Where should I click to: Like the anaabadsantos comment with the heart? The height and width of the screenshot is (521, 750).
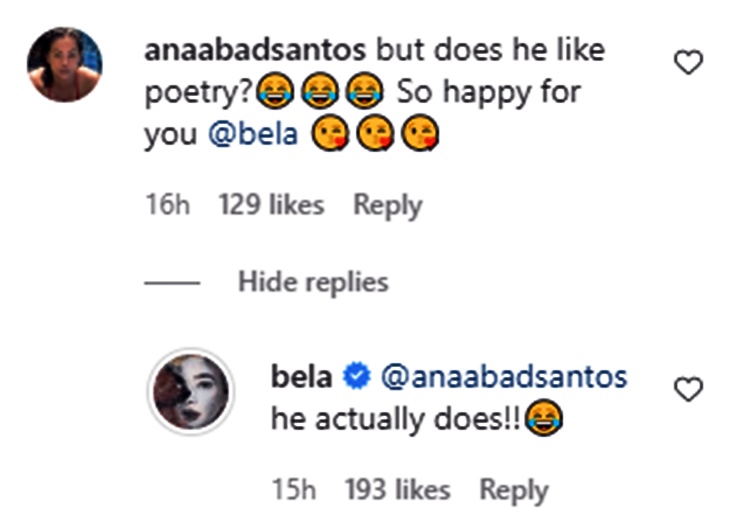688,64
